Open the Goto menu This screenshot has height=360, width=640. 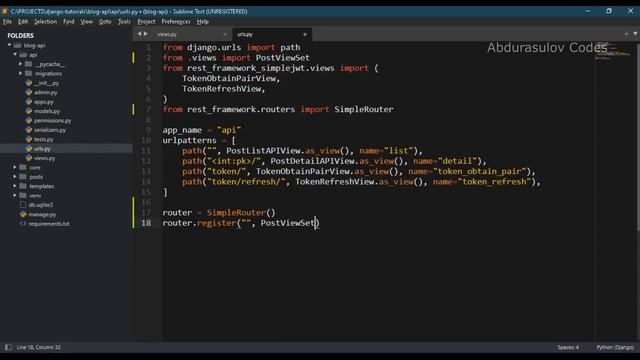105,22
